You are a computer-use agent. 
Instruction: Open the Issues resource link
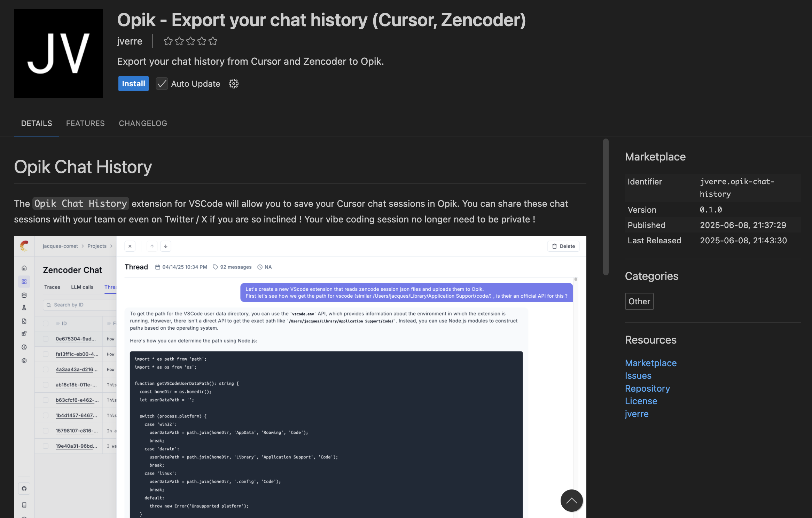[x=638, y=376]
